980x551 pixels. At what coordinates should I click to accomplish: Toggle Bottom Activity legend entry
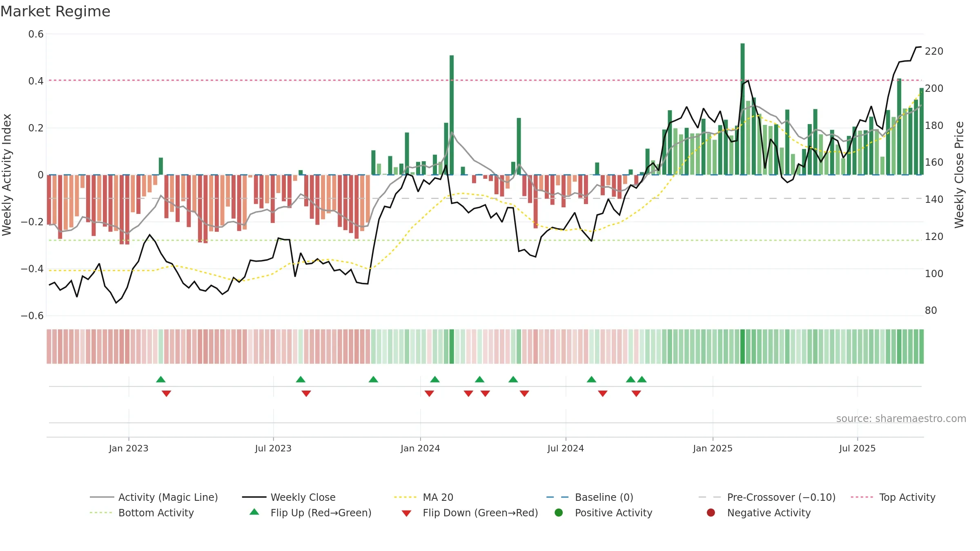[x=142, y=513]
